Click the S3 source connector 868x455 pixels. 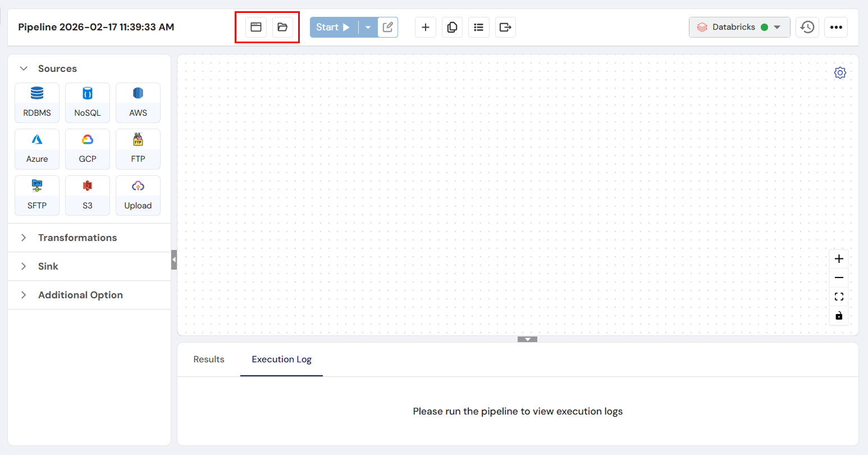point(88,195)
